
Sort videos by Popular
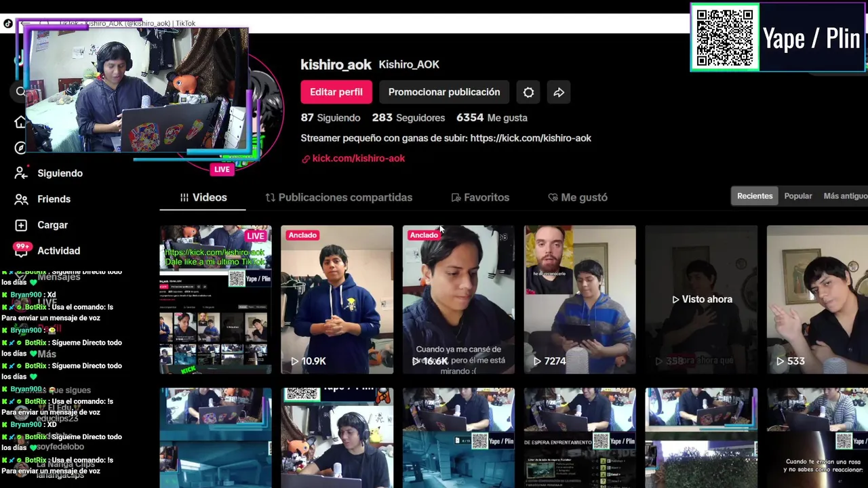click(798, 196)
